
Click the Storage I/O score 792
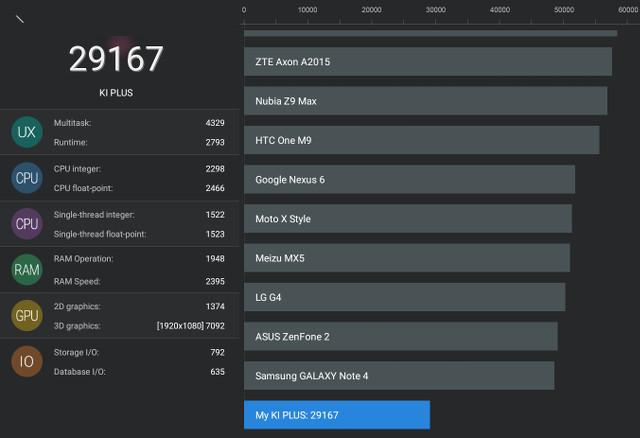click(x=218, y=352)
